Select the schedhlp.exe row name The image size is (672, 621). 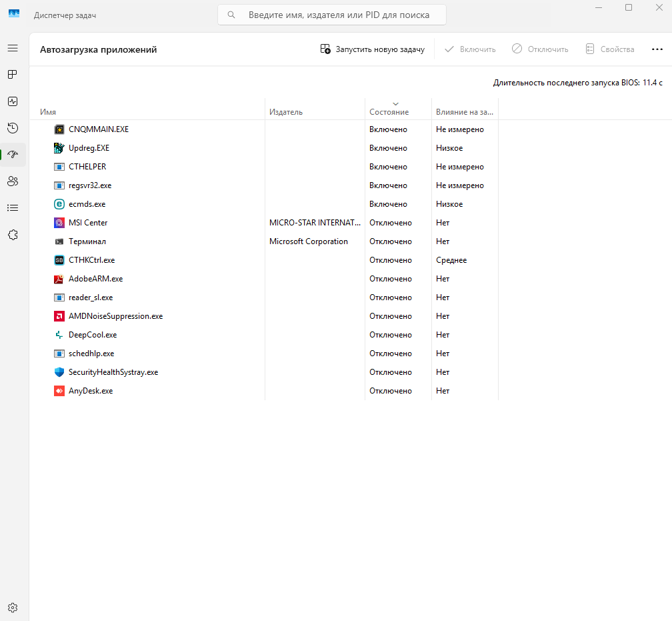[x=91, y=354]
